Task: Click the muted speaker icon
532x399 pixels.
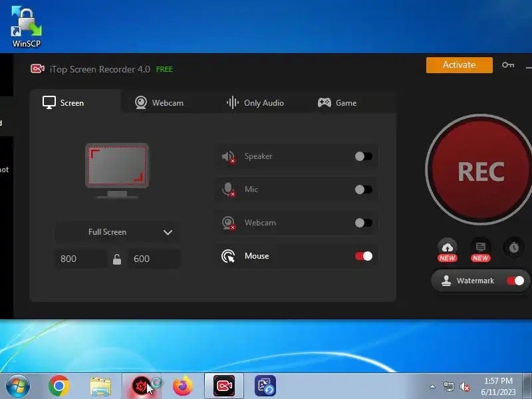Action: (228, 157)
